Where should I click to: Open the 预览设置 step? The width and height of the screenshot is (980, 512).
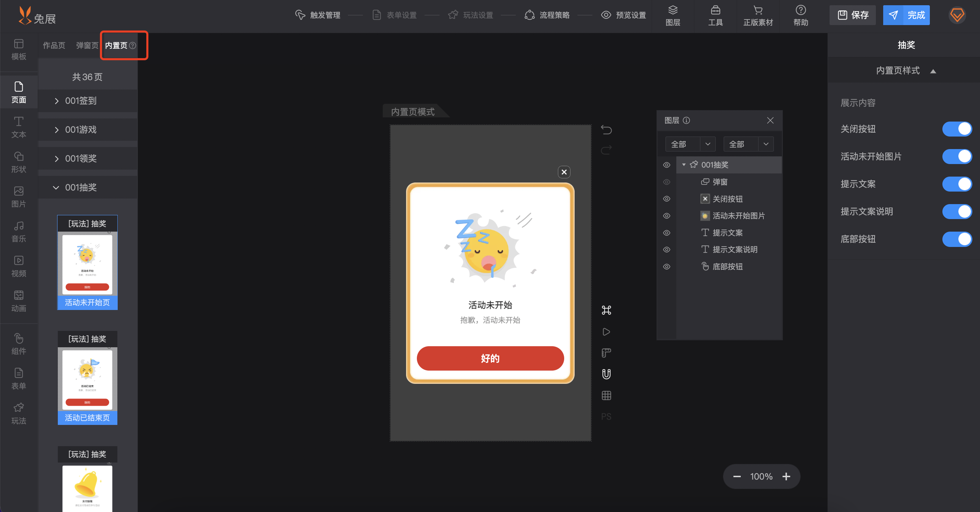tap(623, 15)
